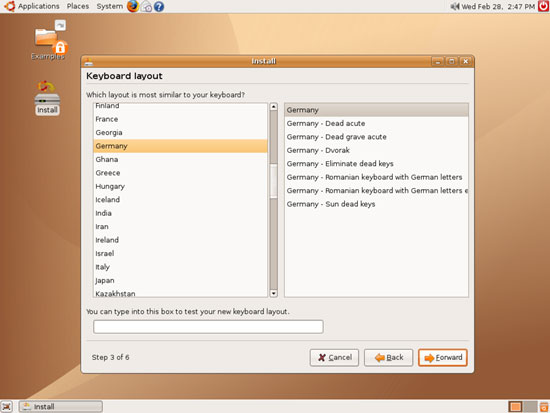This screenshot has width=550, height=413.
Task: Open the Applications menu
Action: click(39, 6)
